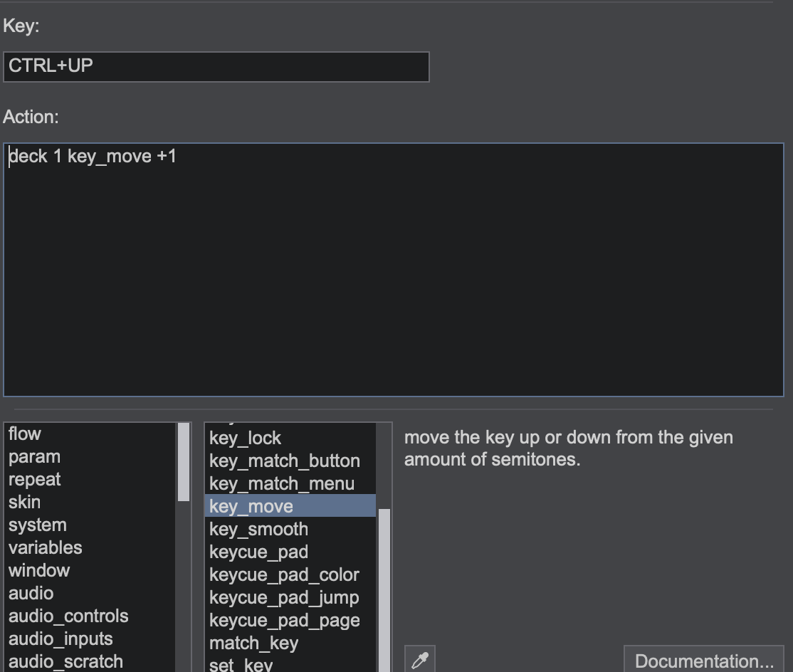Click inside the Action script text area
Image resolution: width=793 pixels, height=672 pixels.
(393, 271)
